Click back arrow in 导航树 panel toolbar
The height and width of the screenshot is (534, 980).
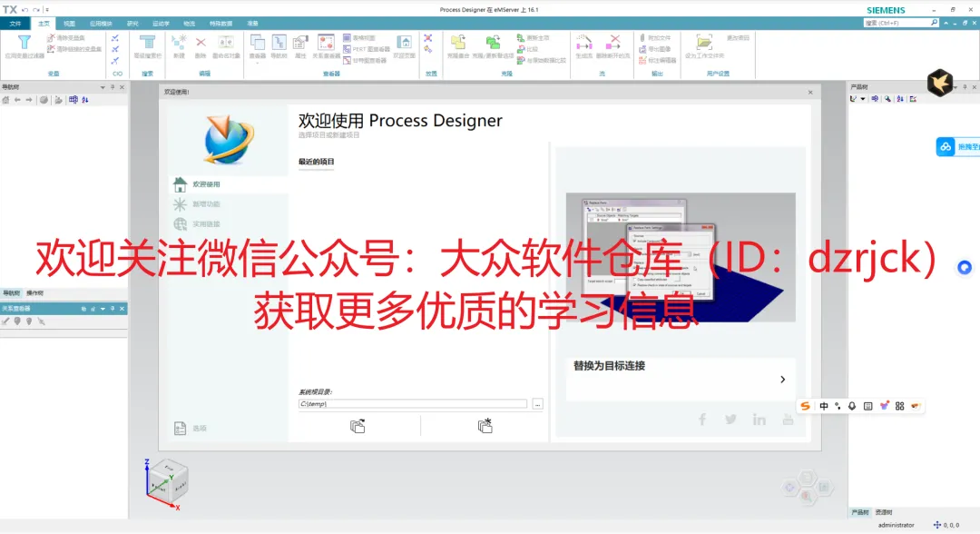tap(17, 100)
